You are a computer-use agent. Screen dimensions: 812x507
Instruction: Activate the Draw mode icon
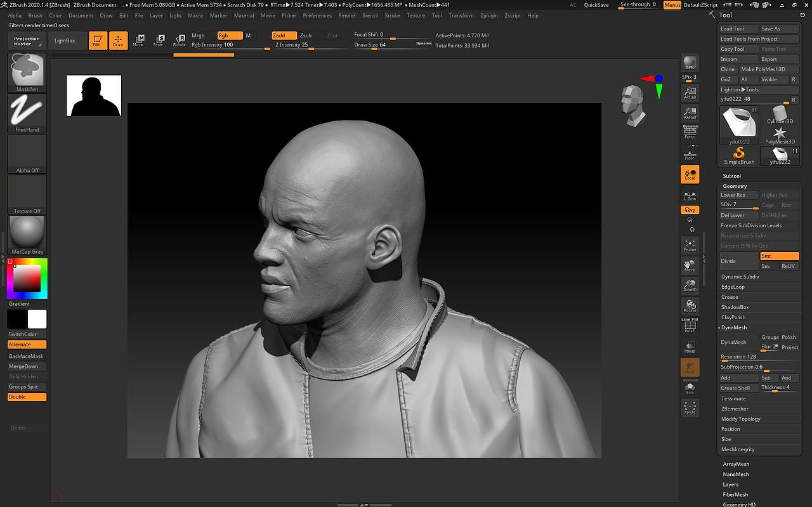(118, 41)
